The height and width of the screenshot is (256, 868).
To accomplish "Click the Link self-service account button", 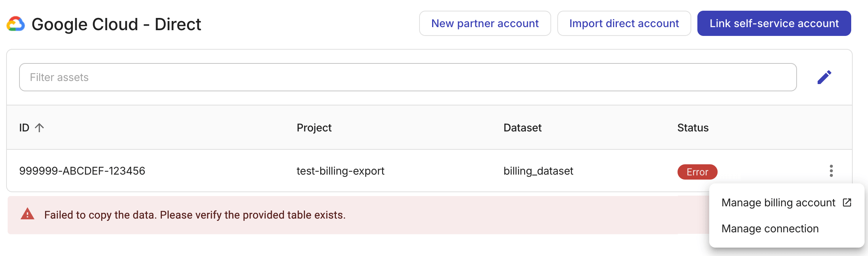I will pyautogui.click(x=774, y=23).
